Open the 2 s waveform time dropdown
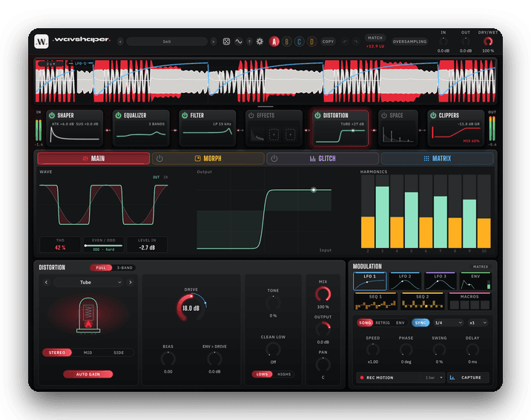 (x=51, y=64)
